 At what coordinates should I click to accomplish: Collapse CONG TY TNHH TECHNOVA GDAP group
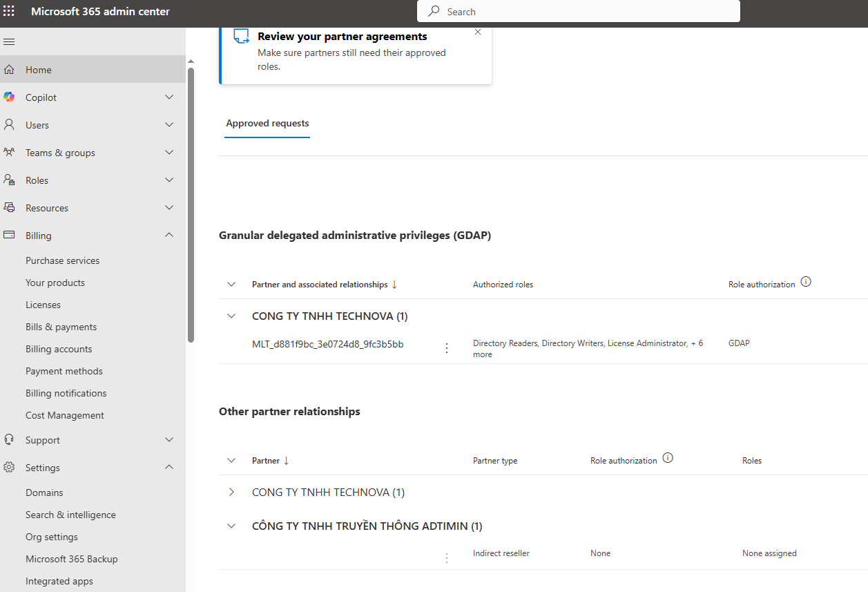pyautogui.click(x=231, y=316)
